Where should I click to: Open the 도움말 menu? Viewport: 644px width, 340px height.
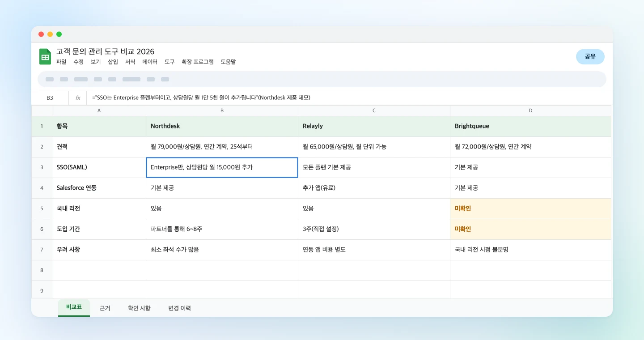pyautogui.click(x=228, y=62)
